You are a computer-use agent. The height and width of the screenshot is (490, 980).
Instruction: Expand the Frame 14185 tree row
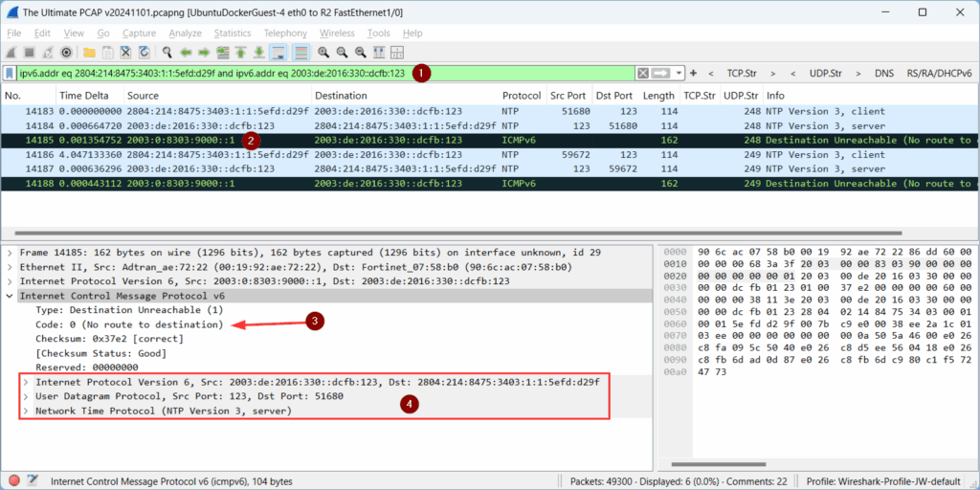(10, 253)
